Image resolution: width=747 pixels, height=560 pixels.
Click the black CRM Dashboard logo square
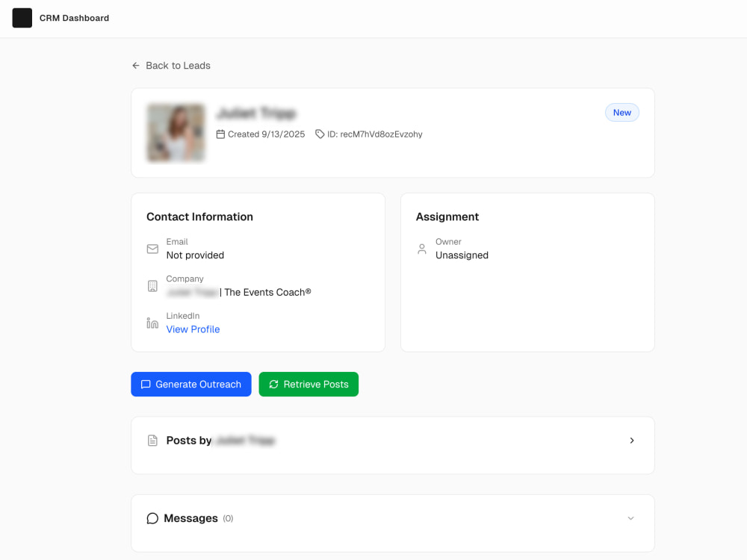[x=22, y=18]
